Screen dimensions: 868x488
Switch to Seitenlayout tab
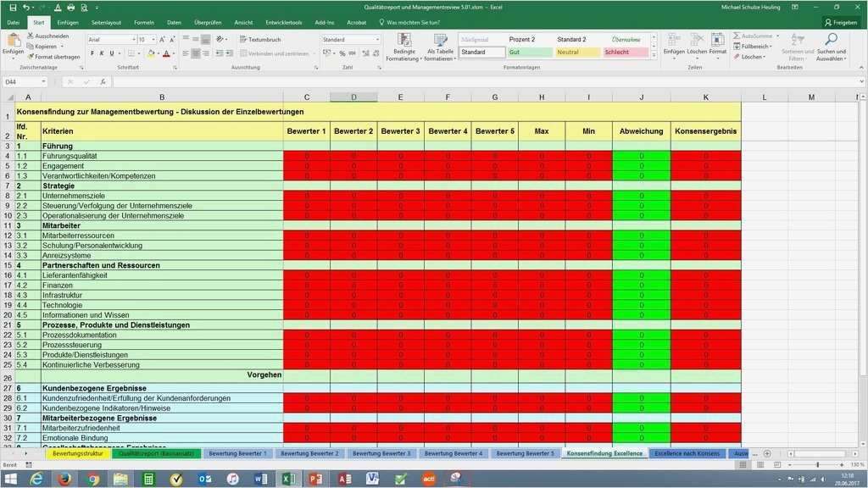106,23
